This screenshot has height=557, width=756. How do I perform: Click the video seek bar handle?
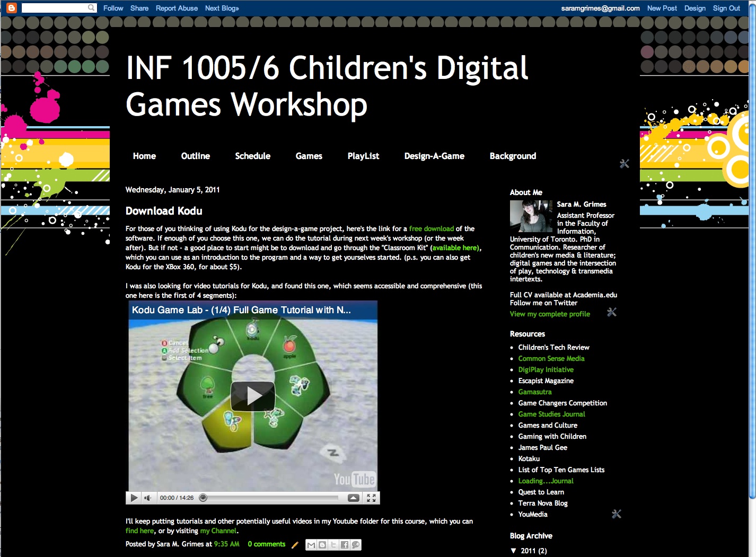click(x=203, y=498)
